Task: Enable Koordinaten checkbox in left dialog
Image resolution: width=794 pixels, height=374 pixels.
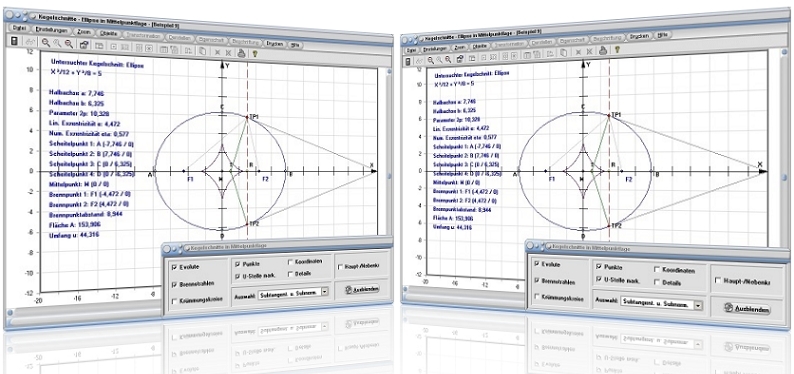Action: click(291, 262)
